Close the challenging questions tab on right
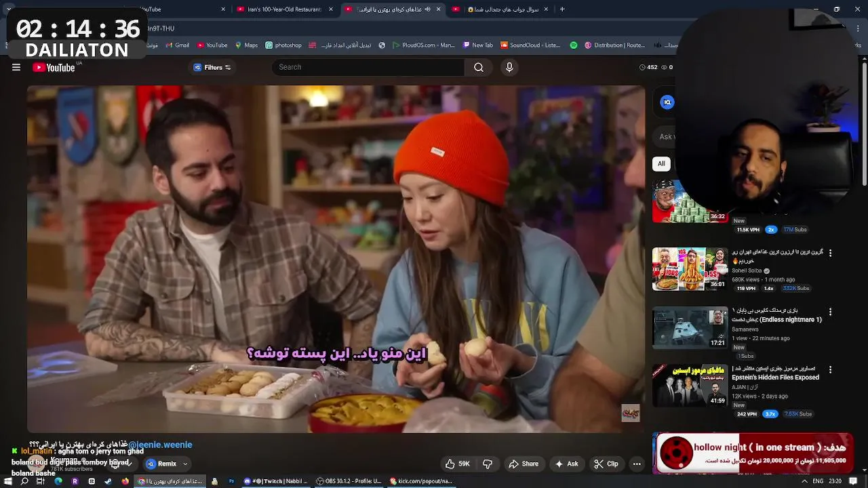 (547, 9)
